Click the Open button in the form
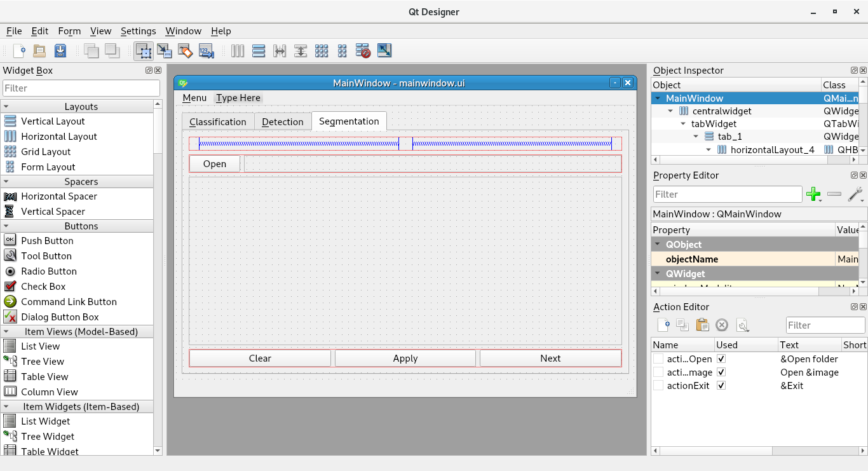The image size is (868, 471). [215, 164]
